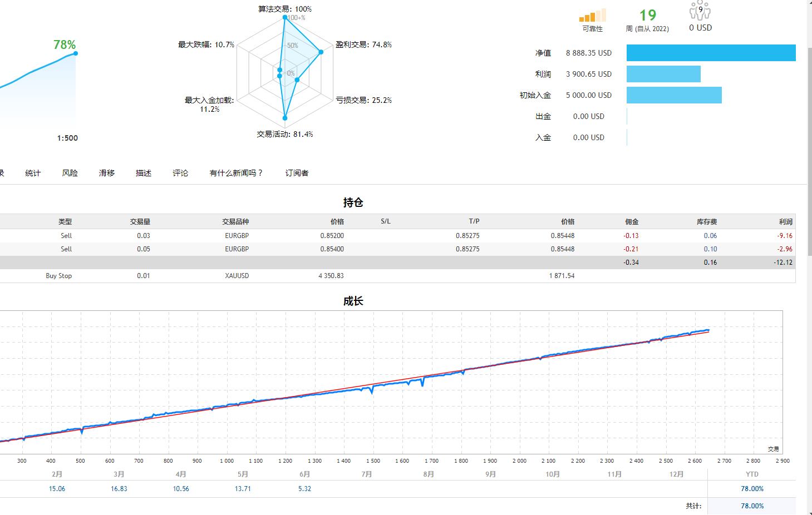Click the 亏损交易: 25.2% label
The image size is (812, 515).
coord(363,100)
